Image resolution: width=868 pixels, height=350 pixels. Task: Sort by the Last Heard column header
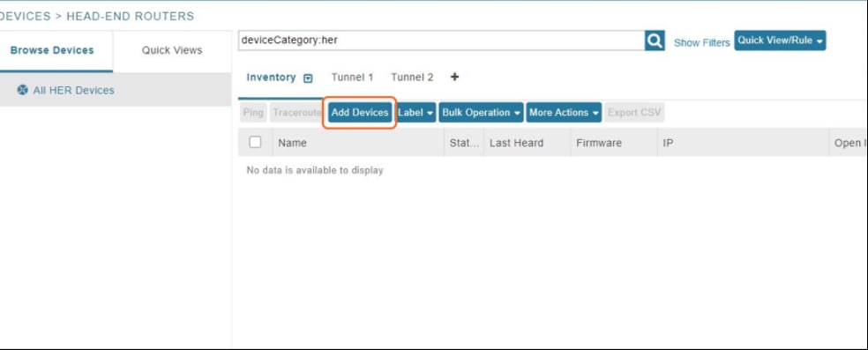527,143
